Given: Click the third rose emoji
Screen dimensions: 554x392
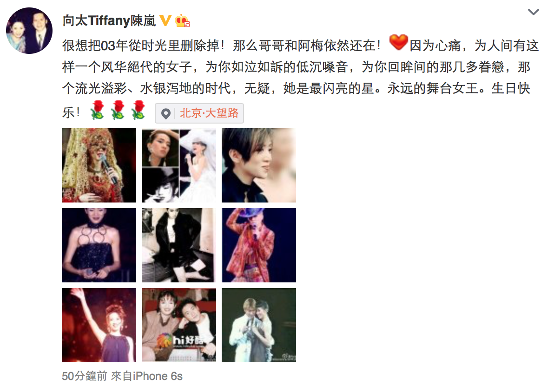Looking at the screenshot, I should 138,110.
